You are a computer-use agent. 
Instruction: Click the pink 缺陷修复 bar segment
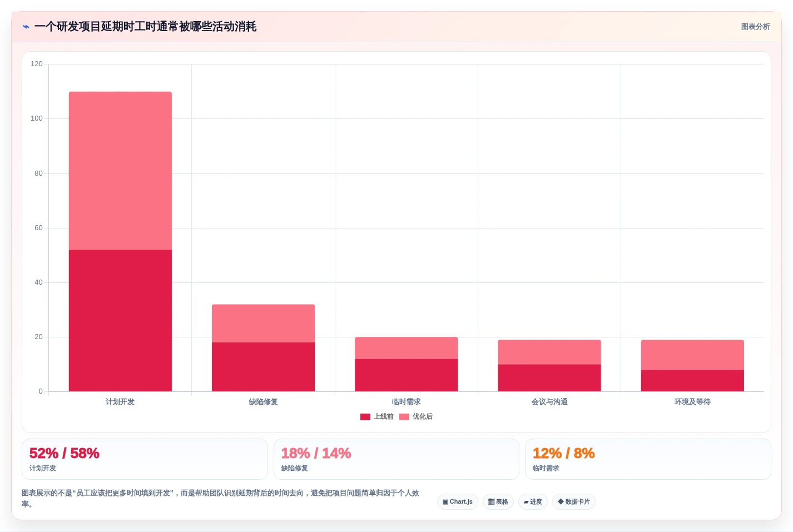click(263, 324)
